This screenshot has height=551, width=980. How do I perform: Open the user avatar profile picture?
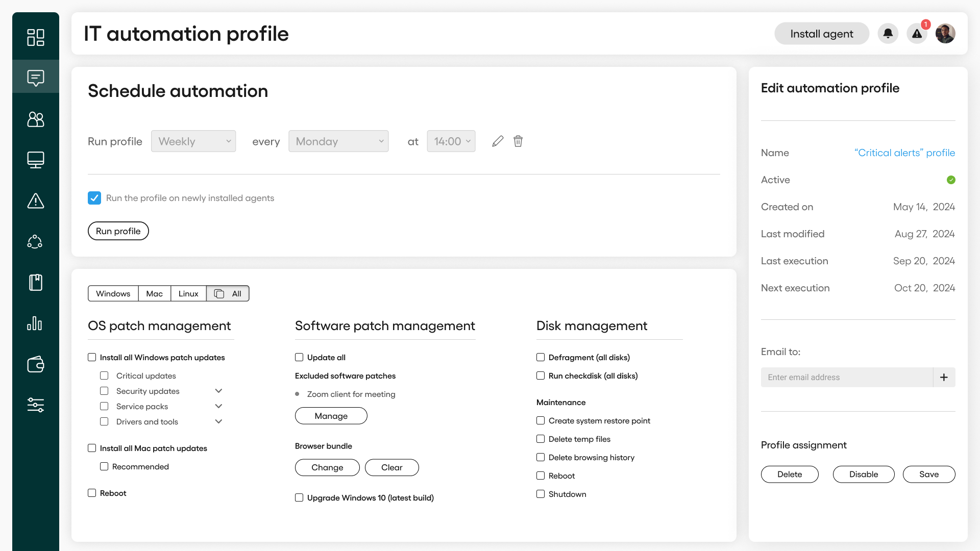click(x=945, y=34)
